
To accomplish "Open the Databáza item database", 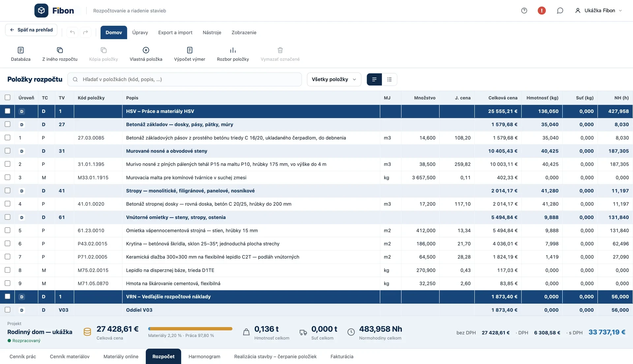I will (20, 54).
